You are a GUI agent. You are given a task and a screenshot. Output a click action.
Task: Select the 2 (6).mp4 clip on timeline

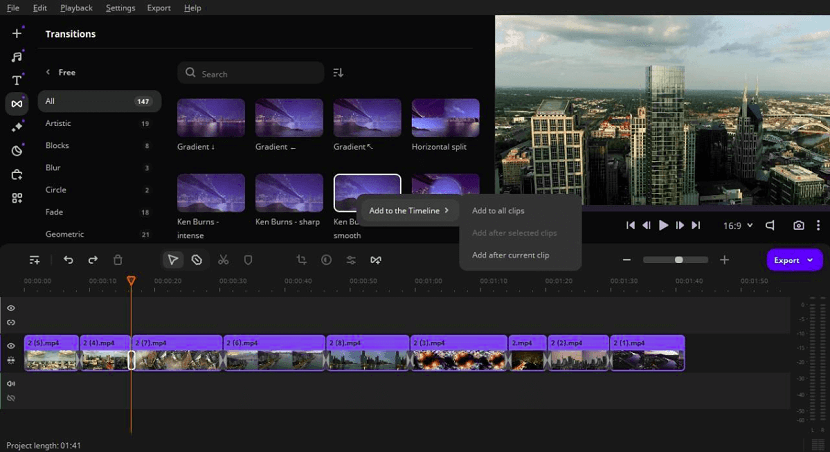click(274, 352)
